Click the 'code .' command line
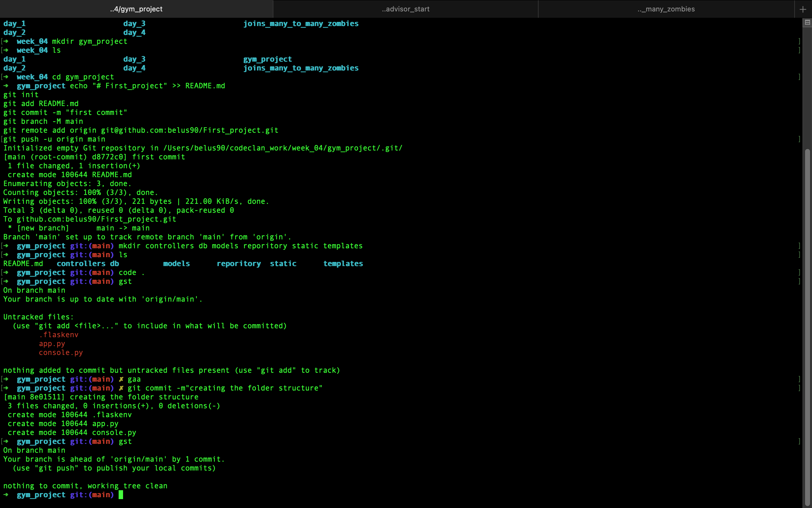 (x=132, y=272)
